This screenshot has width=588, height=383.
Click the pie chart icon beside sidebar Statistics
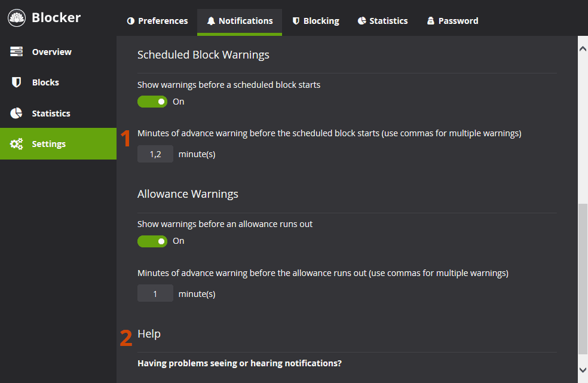pos(16,113)
